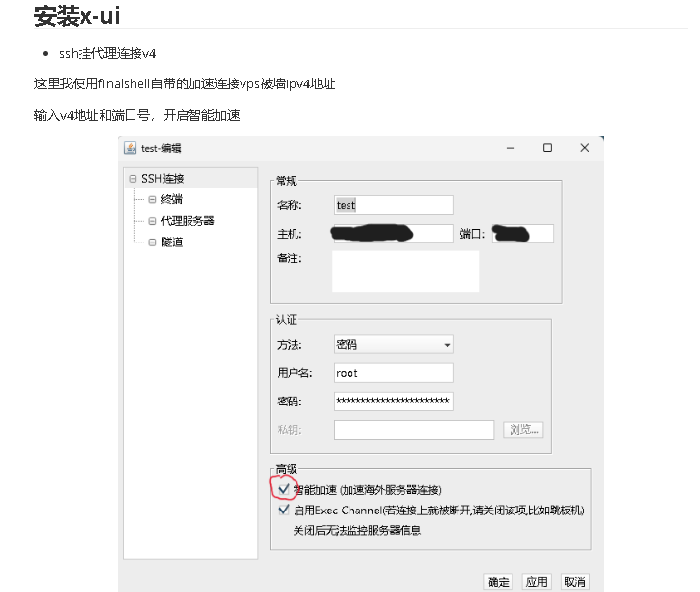The height and width of the screenshot is (592, 700).
Task: Click the 浏览... browse button
Action: click(523, 429)
